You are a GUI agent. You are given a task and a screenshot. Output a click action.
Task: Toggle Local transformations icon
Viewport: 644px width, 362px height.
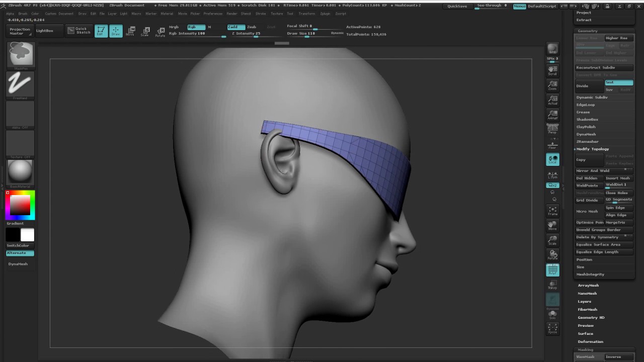(x=552, y=159)
